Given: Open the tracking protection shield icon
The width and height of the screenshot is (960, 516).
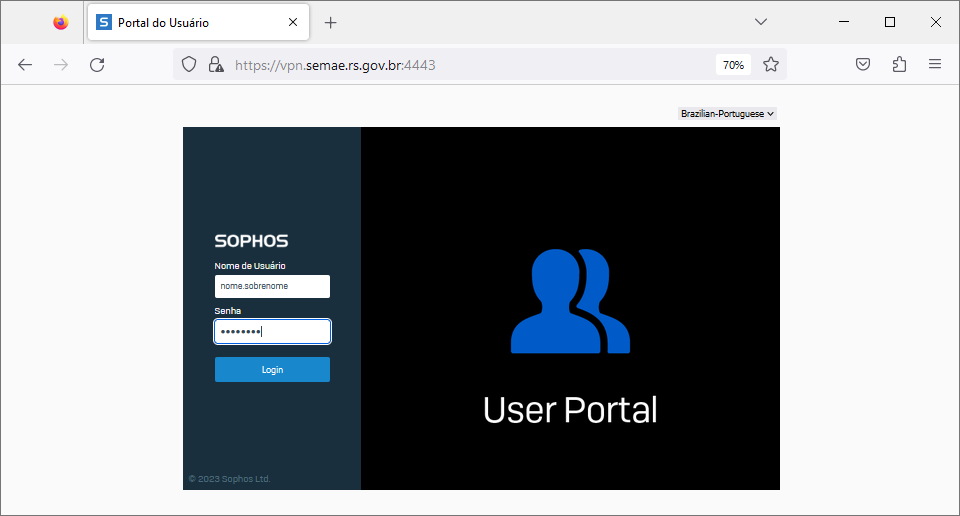Looking at the screenshot, I should [x=189, y=64].
